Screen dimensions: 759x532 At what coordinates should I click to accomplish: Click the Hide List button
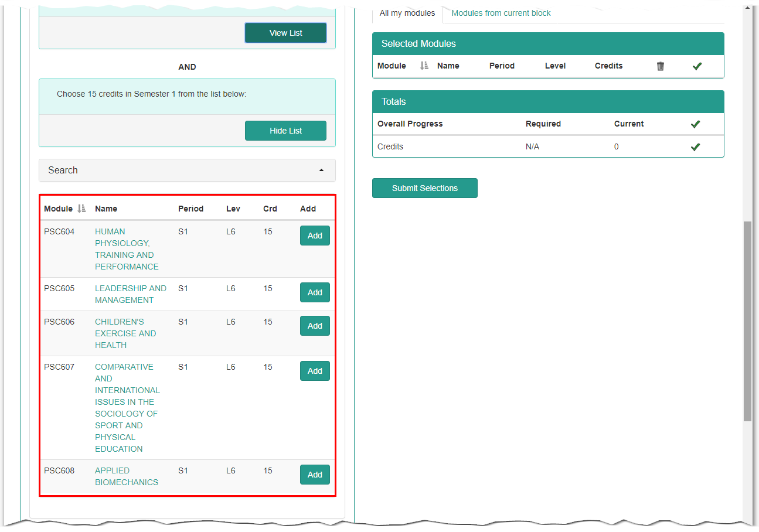coord(285,130)
